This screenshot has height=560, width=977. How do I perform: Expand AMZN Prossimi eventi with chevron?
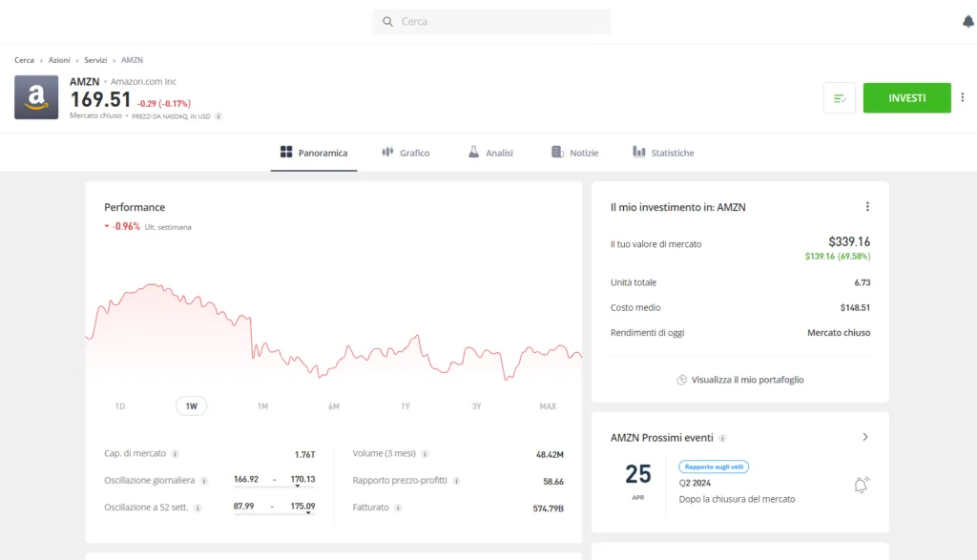click(864, 437)
